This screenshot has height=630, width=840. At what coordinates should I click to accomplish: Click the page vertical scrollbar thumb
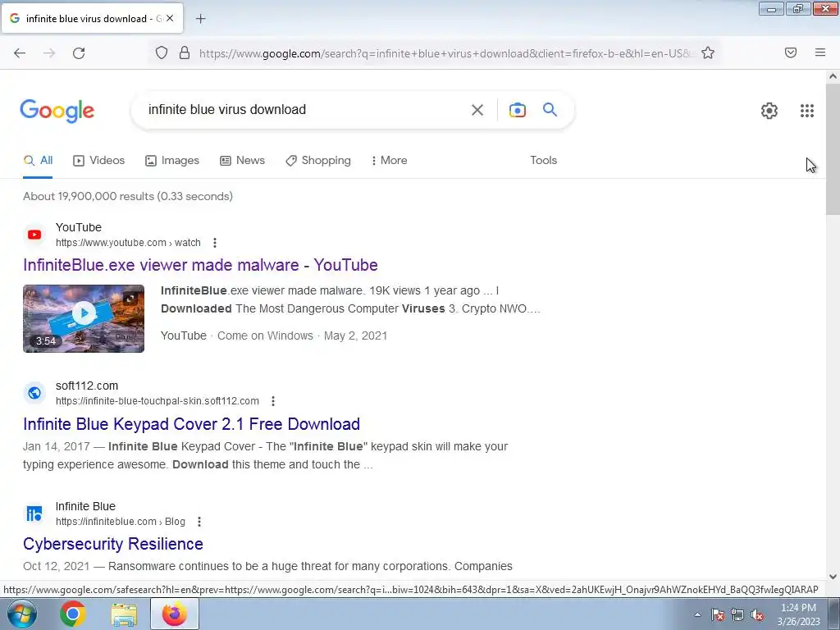833,149
